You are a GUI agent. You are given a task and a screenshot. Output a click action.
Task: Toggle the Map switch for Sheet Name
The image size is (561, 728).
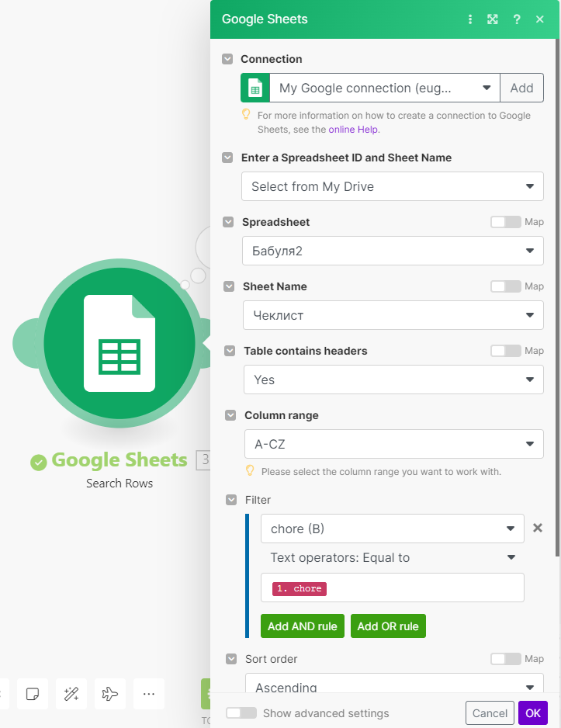coord(506,286)
